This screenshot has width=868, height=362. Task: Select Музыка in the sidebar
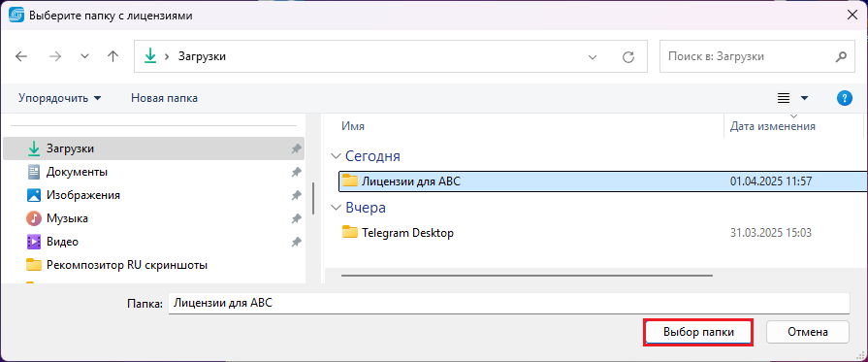[x=153, y=218]
